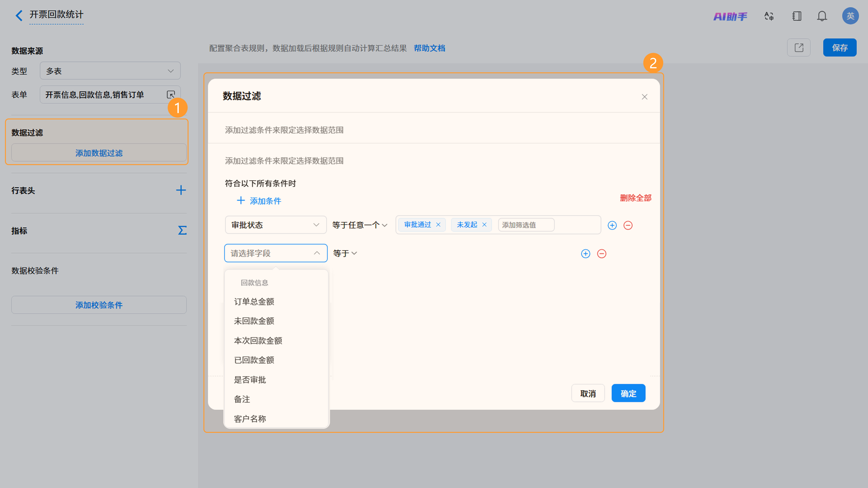
Task: Click 添加数据过滤 button
Action: [x=99, y=153]
